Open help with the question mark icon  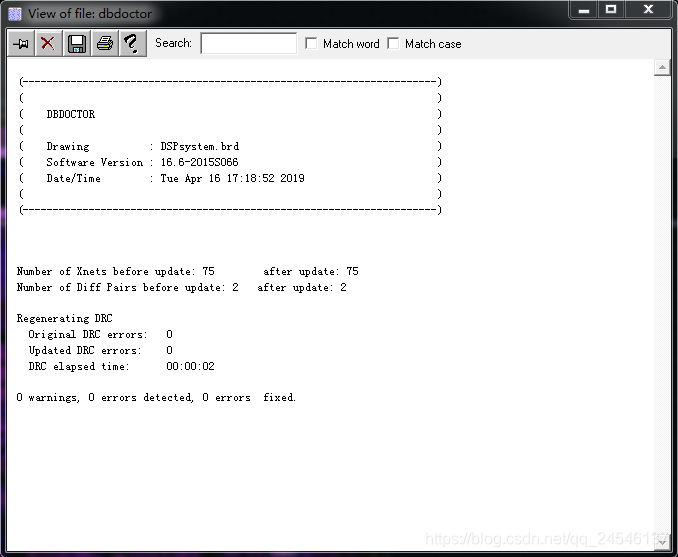pyautogui.click(x=131, y=43)
